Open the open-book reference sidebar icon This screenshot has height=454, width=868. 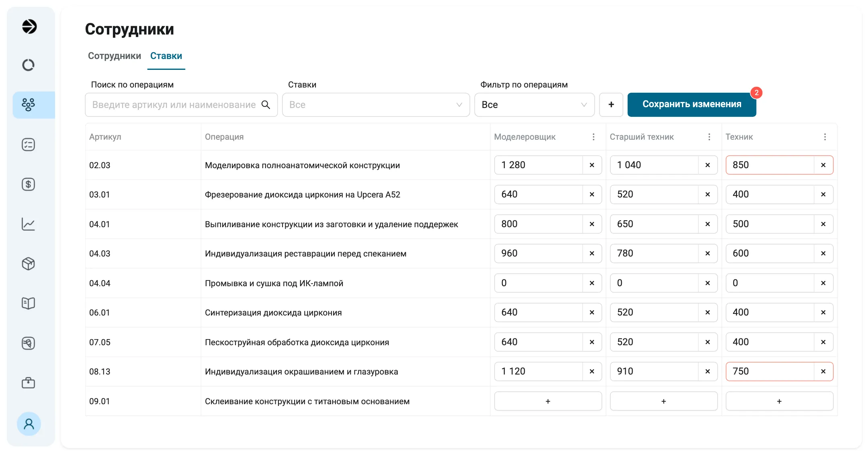click(x=28, y=303)
